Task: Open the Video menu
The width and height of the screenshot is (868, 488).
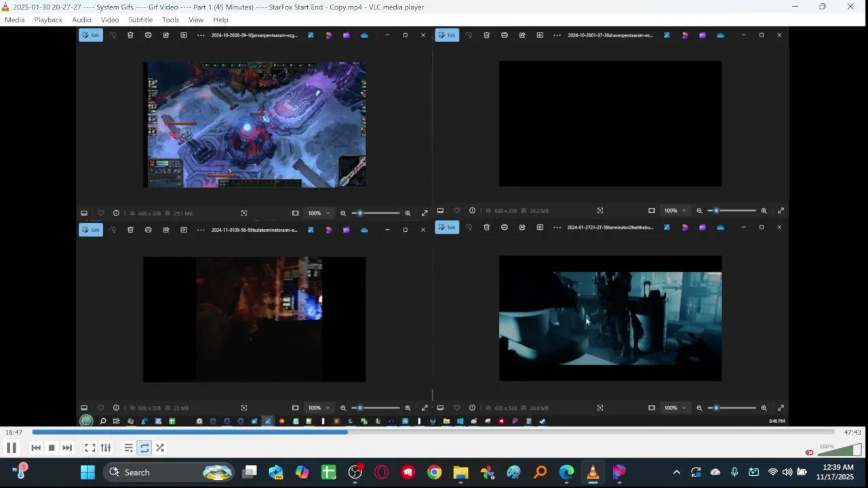Action: point(110,20)
